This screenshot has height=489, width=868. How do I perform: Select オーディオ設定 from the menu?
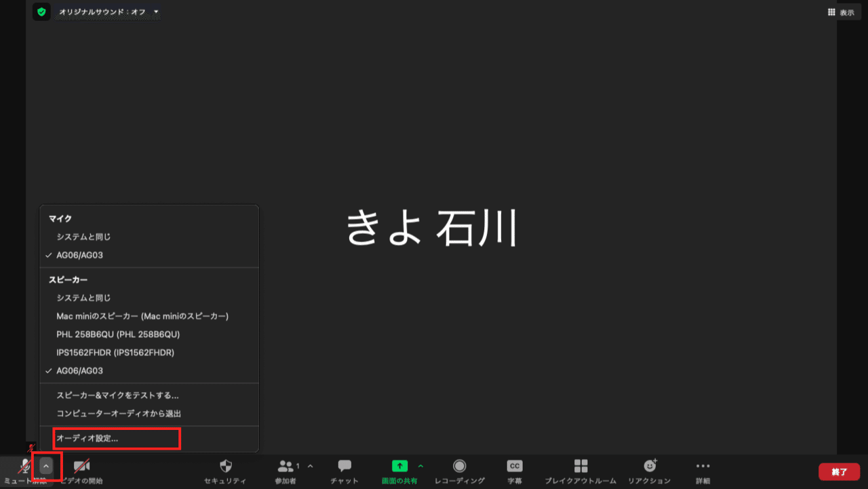click(88, 439)
